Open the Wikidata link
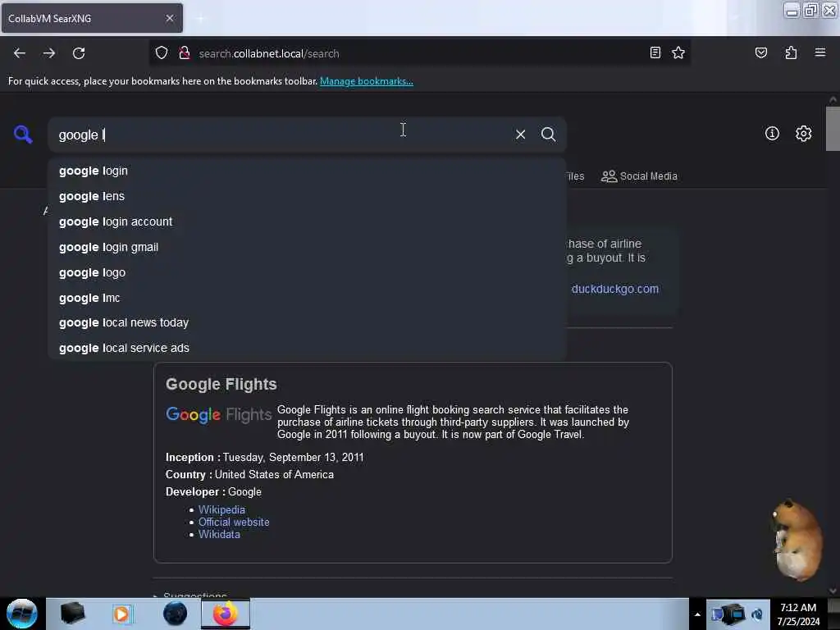840x630 pixels. click(x=219, y=534)
